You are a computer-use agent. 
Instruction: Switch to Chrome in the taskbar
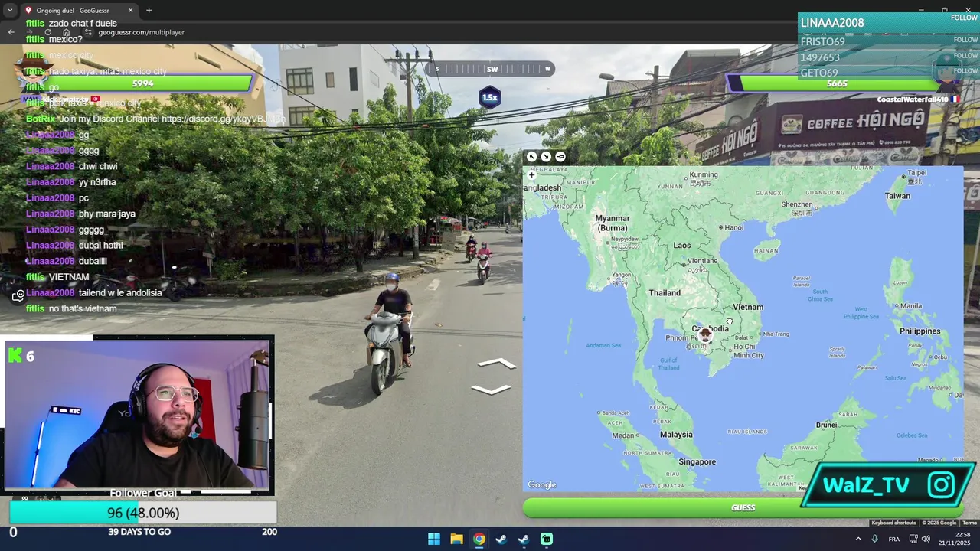479,539
